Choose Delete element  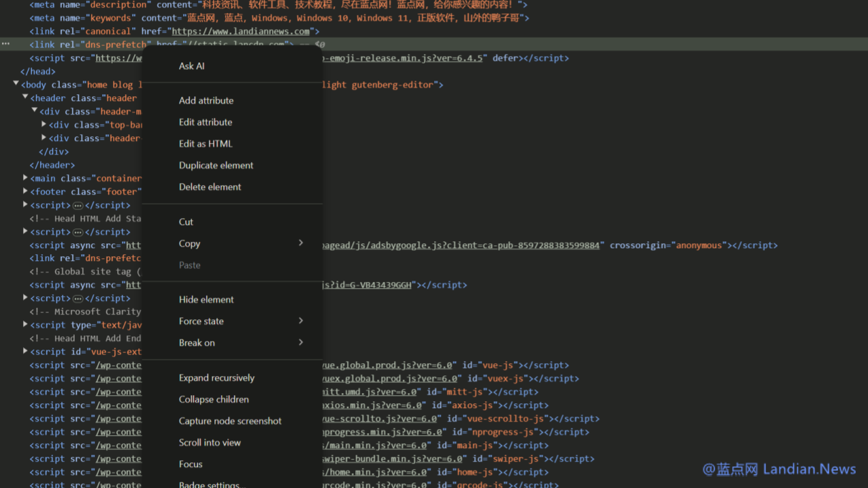(210, 187)
